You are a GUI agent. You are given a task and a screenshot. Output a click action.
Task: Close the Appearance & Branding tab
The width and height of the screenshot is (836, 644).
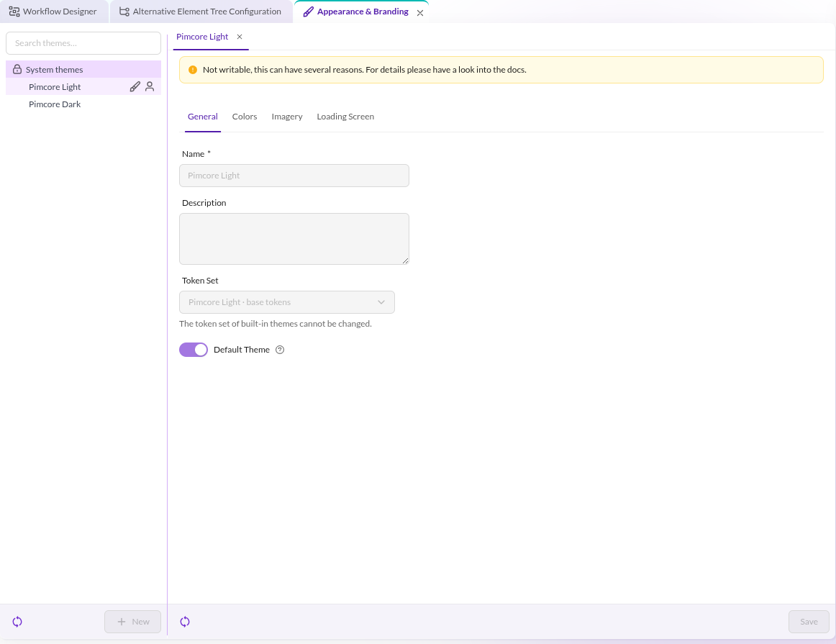(x=420, y=13)
